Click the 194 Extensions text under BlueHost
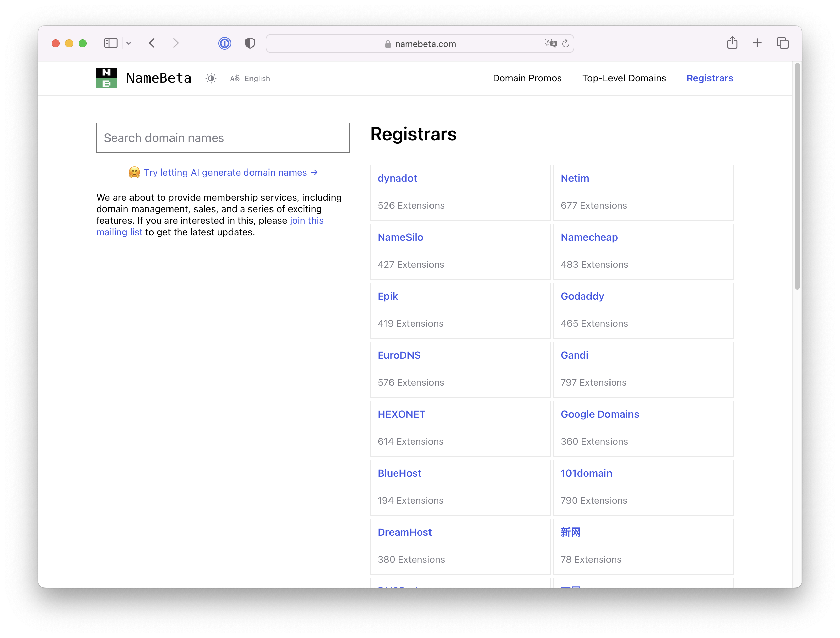This screenshot has height=638, width=840. tap(411, 500)
